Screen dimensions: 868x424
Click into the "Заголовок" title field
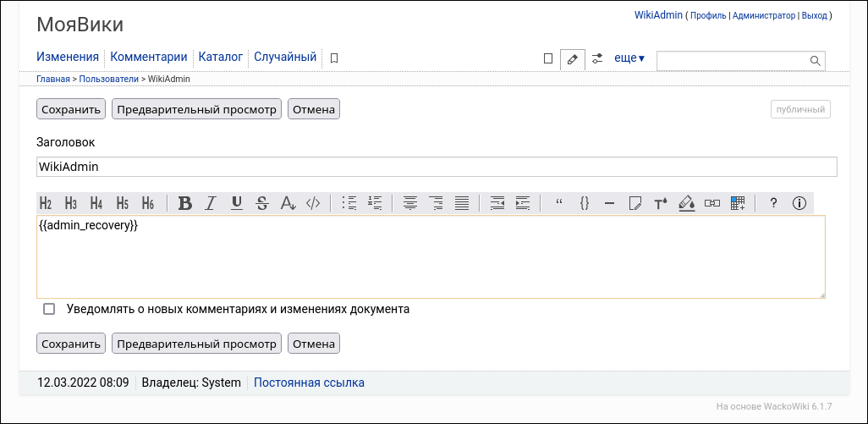click(437, 167)
